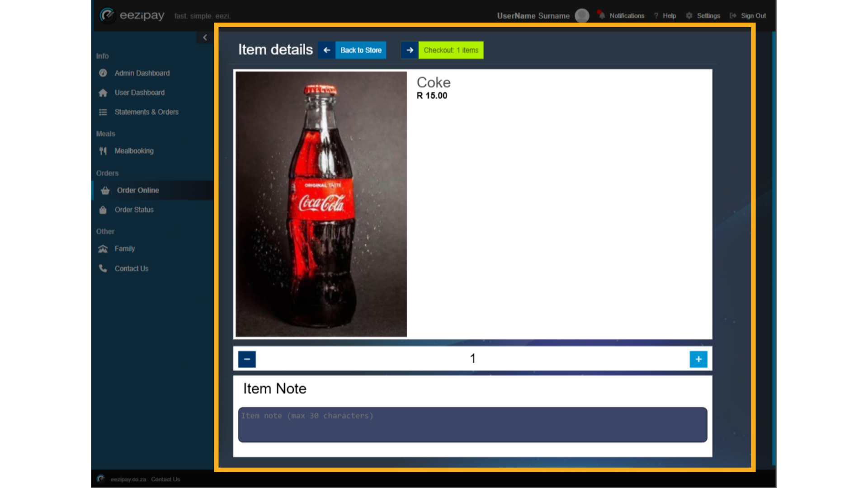This screenshot has height=488, width=868.
Task: Click the Statements & Orders list icon
Action: click(x=103, y=112)
